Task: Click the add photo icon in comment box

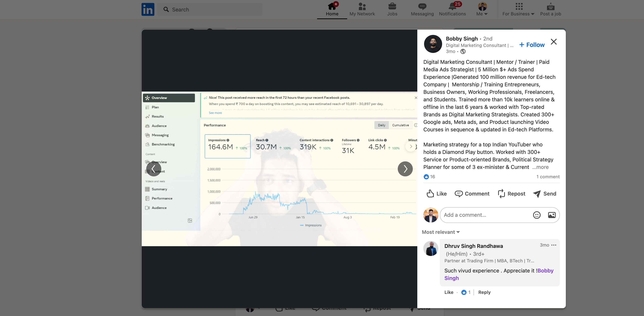Action: (x=552, y=215)
